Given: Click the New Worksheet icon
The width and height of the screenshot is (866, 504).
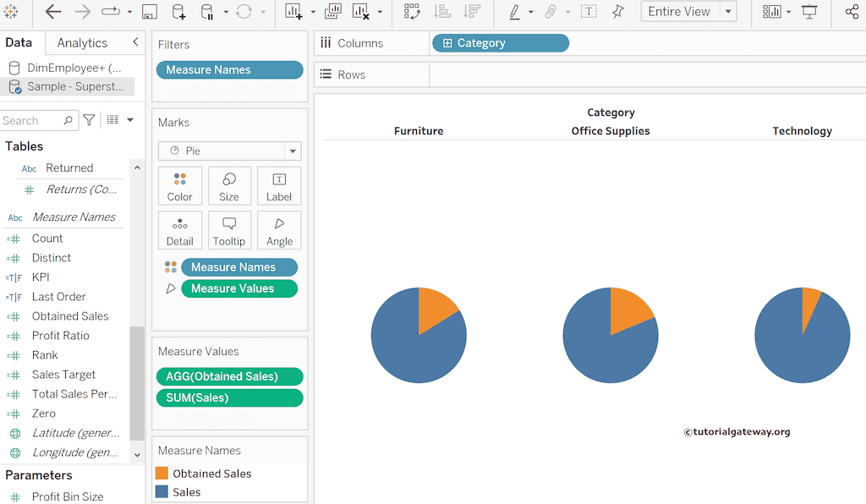Looking at the screenshot, I should (293, 12).
